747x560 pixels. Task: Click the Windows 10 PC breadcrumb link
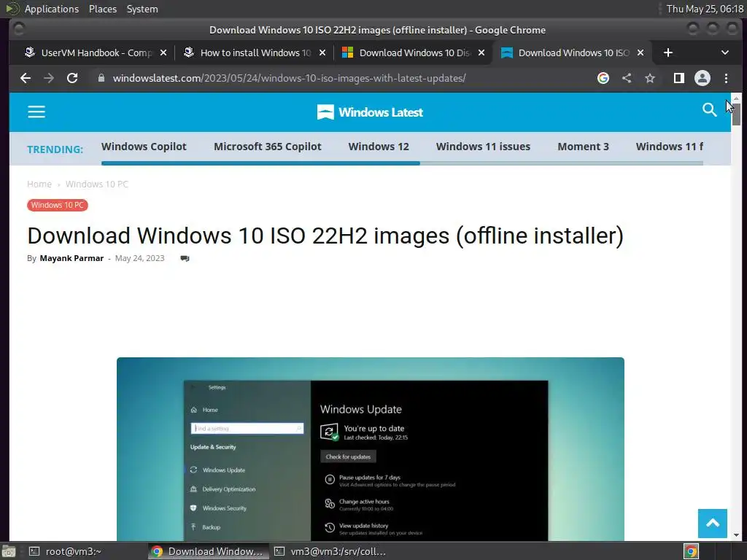pos(97,184)
